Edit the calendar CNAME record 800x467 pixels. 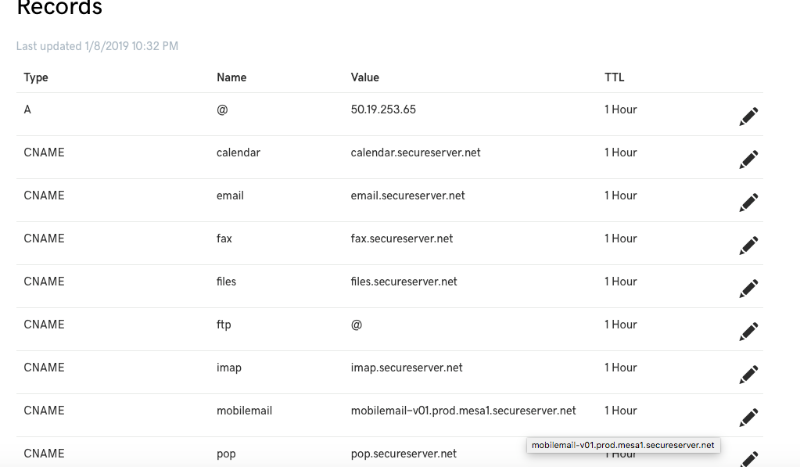[x=748, y=159]
